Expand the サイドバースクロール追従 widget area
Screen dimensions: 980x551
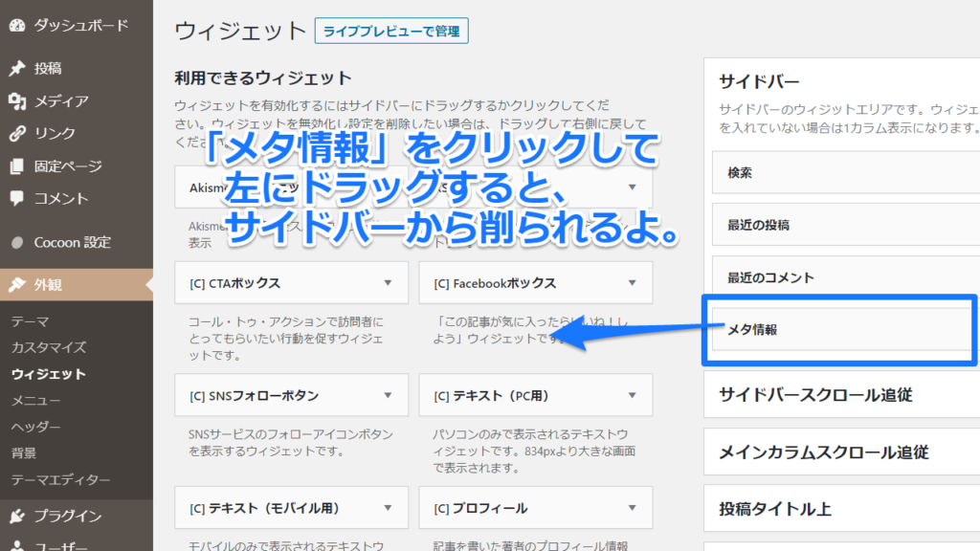(815, 394)
